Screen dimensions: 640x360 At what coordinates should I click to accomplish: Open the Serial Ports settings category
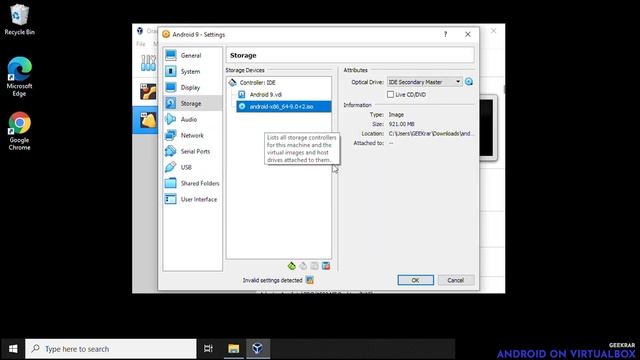(x=193, y=151)
